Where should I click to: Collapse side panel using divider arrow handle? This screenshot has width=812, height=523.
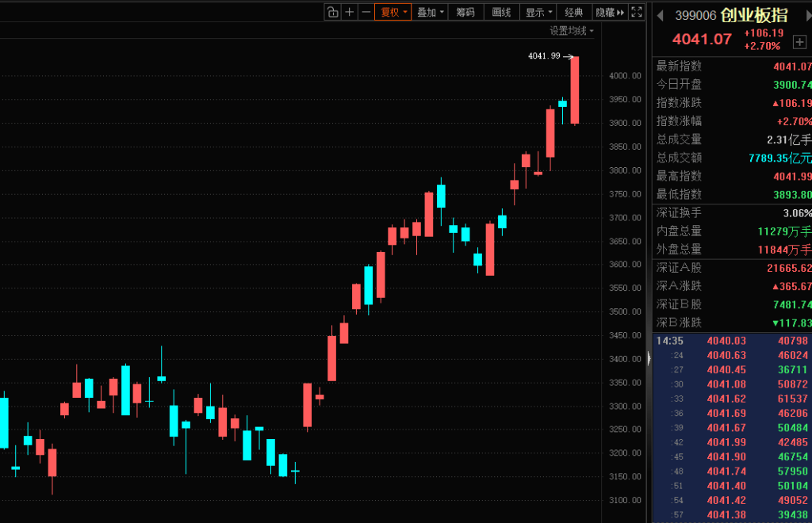[649, 358]
